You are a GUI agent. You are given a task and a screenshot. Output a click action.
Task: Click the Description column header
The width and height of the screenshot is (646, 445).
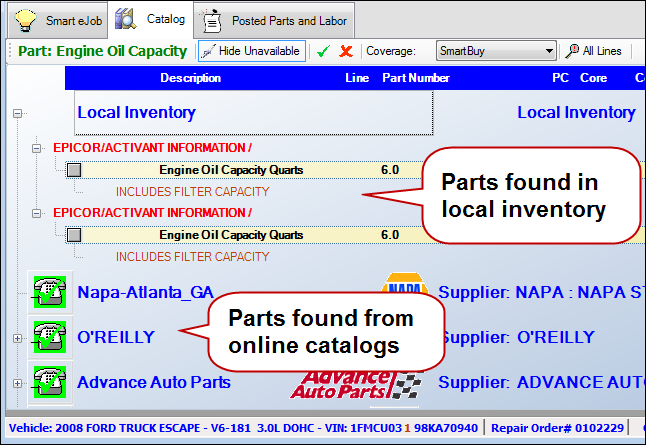point(190,78)
